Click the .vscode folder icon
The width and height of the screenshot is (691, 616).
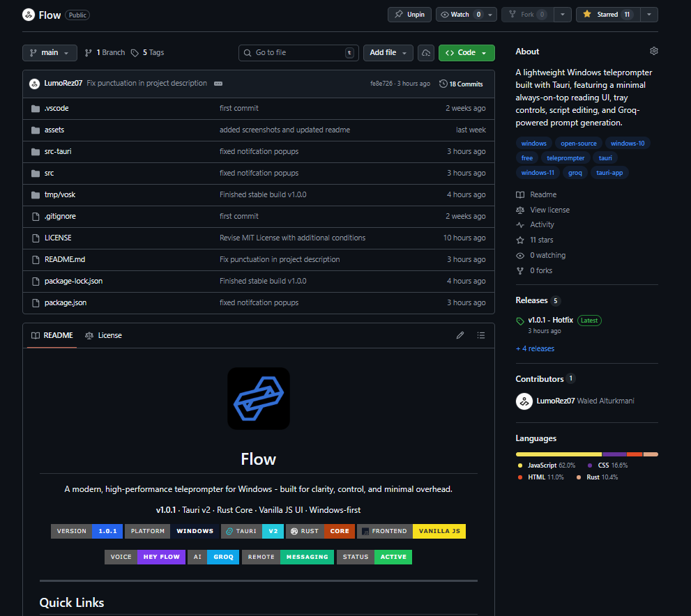(36, 108)
